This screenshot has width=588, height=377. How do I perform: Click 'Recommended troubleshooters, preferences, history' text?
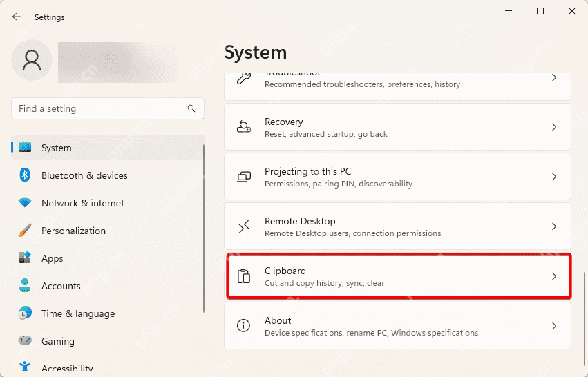coord(362,84)
